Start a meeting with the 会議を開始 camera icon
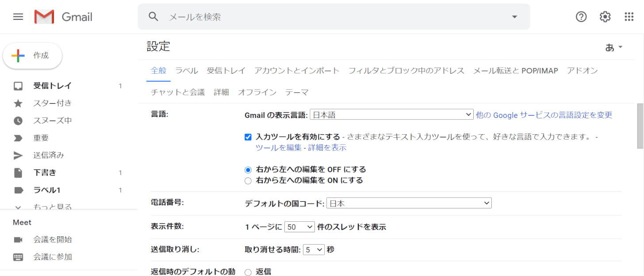 pyautogui.click(x=18, y=240)
